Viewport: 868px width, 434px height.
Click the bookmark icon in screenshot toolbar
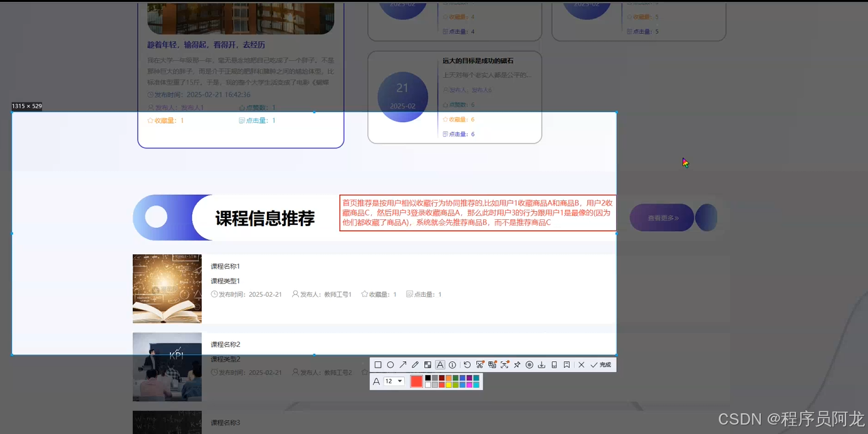[x=567, y=364]
